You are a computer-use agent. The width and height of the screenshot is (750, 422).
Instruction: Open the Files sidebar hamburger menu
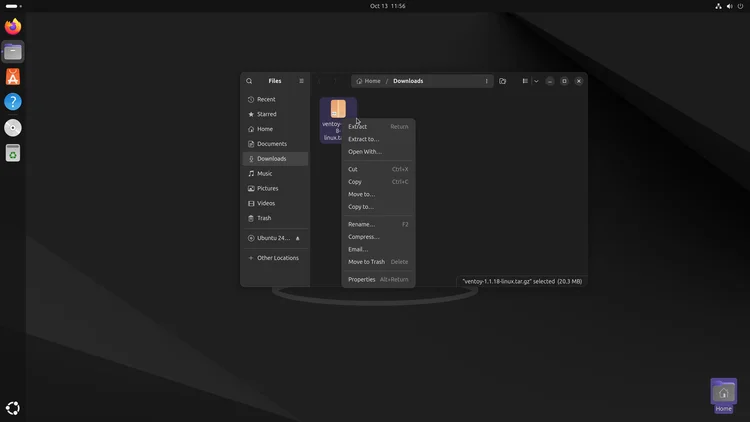click(301, 81)
